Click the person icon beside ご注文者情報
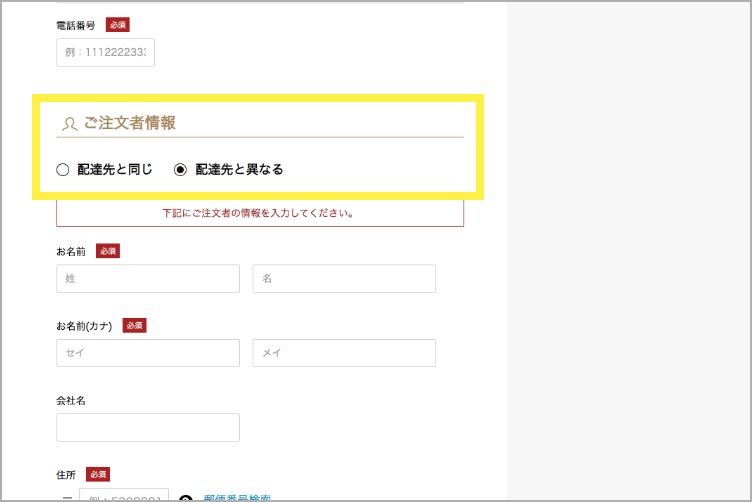The image size is (752, 502). [69, 125]
